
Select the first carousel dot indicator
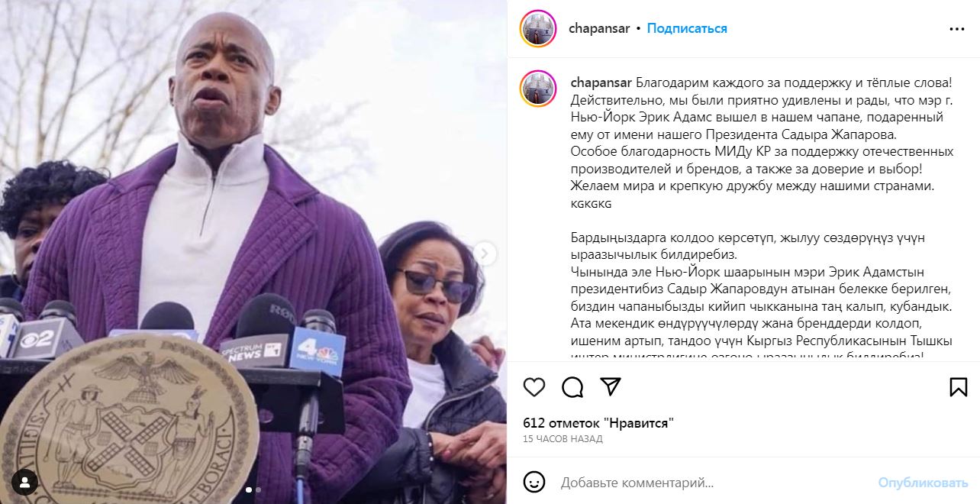[x=249, y=489]
